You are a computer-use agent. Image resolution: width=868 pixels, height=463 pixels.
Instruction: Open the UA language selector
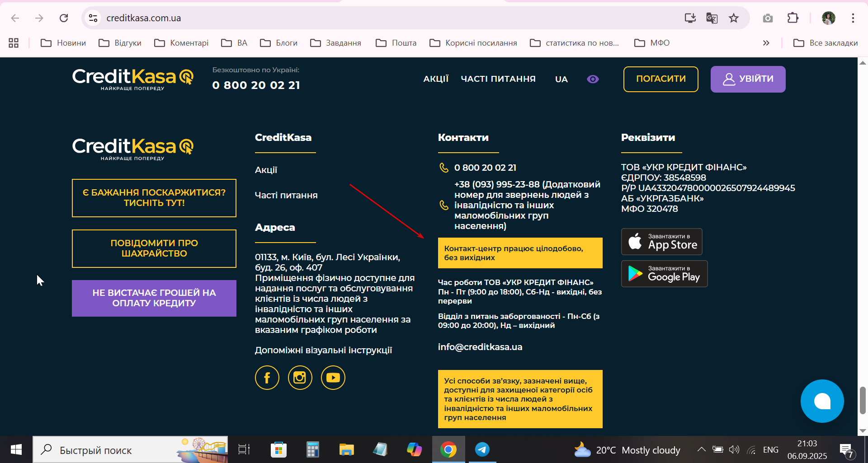coord(561,79)
